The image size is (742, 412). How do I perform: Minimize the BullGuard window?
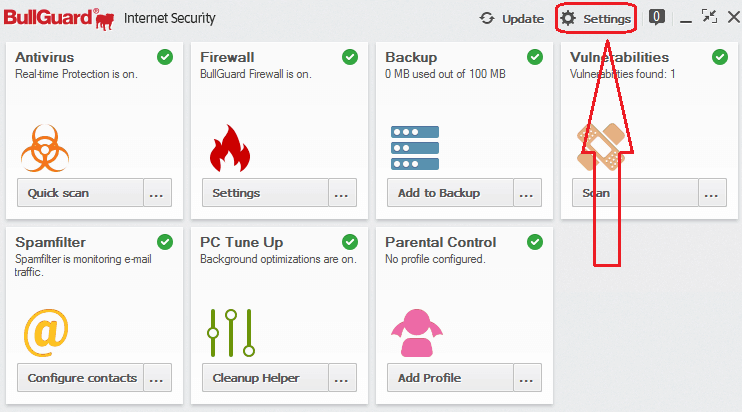686,21
